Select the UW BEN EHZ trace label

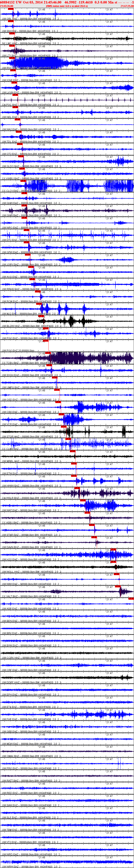pyautogui.click(x=30, y=621)
